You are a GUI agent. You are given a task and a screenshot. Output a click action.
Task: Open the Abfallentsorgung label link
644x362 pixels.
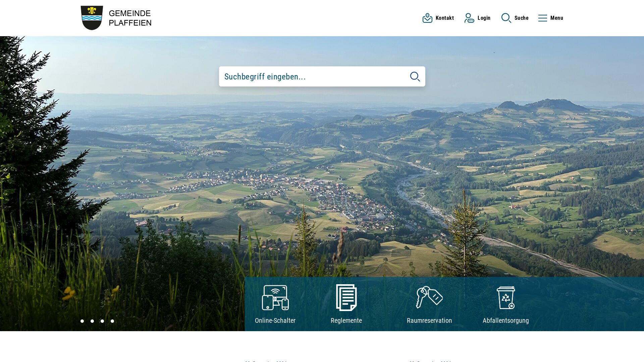[x=506, y=320]
